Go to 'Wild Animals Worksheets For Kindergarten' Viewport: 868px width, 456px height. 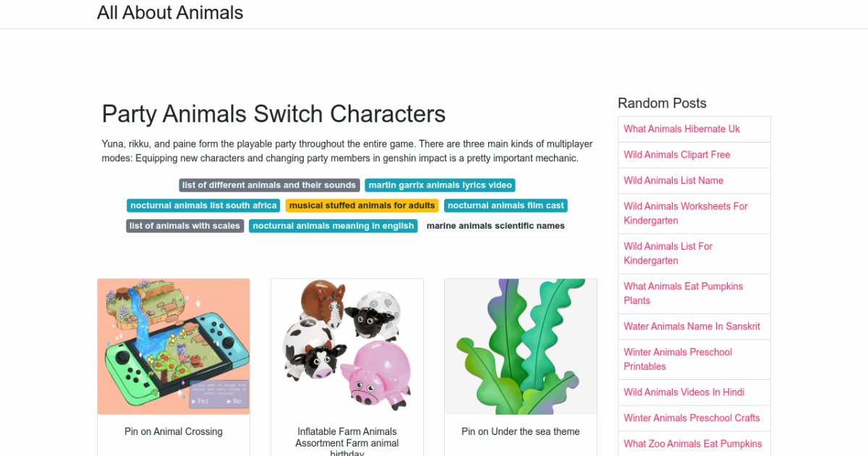(x=685, y=214)
